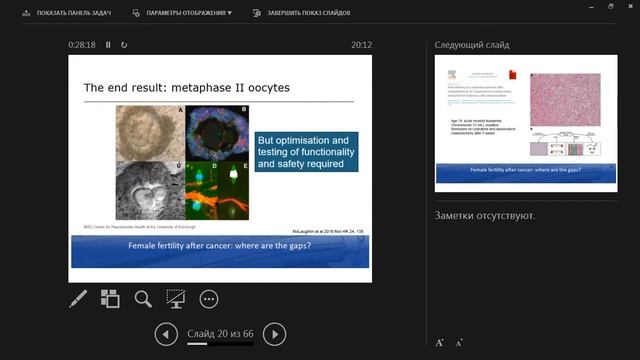
Task: Click the slide progress bar under Слайд 20 из 66
Action: (220, 344)
